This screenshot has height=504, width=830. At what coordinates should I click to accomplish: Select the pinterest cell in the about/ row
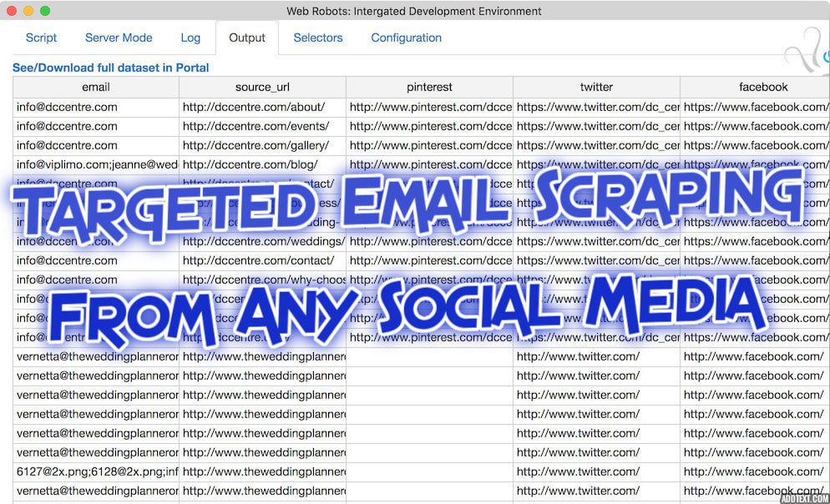pos(429,108)
